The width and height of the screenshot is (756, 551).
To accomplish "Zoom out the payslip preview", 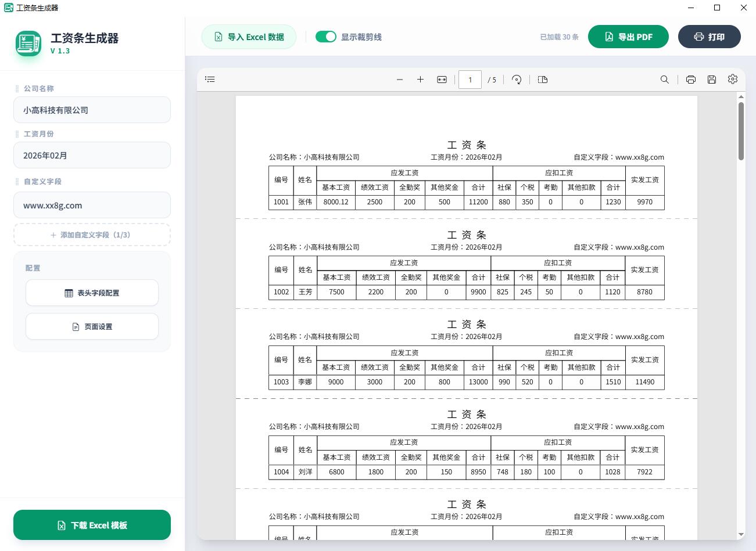I will [x=400, y=80].
